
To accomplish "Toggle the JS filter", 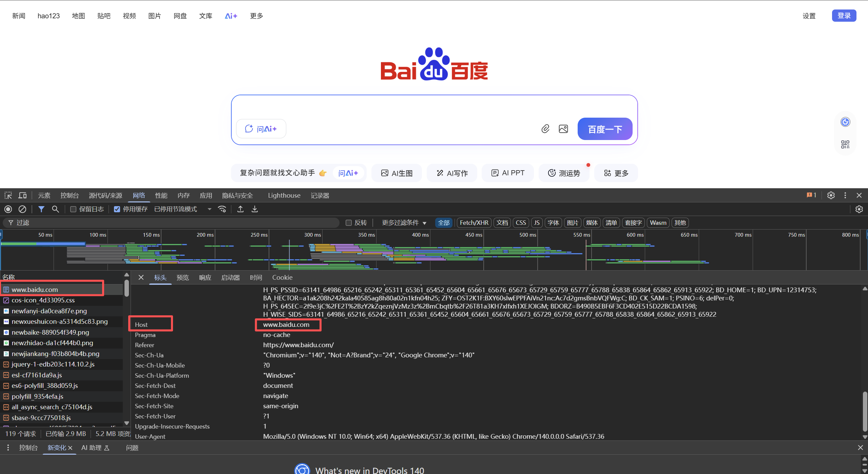I will [x=537, y=223].
